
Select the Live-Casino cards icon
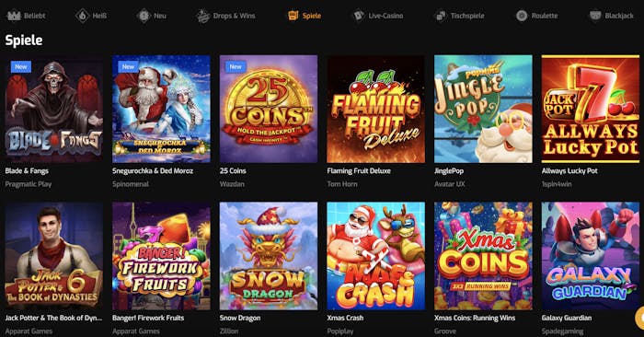tap(359, 16)
